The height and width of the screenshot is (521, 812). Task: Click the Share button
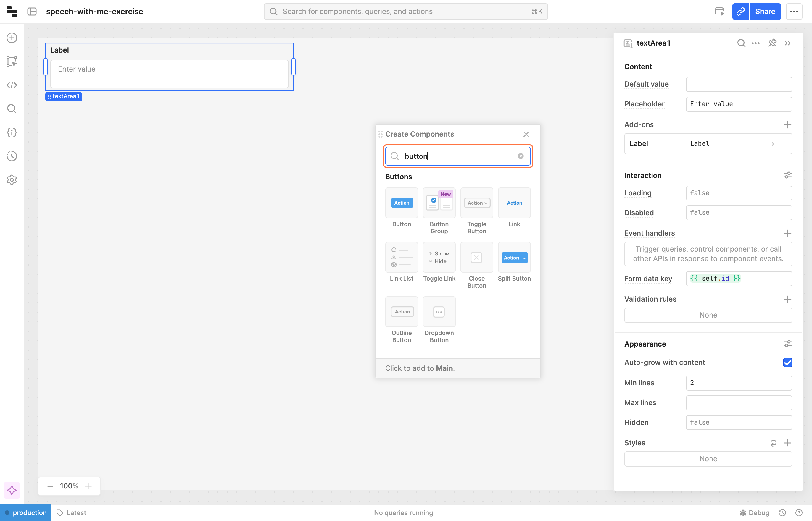pos(765,12)
